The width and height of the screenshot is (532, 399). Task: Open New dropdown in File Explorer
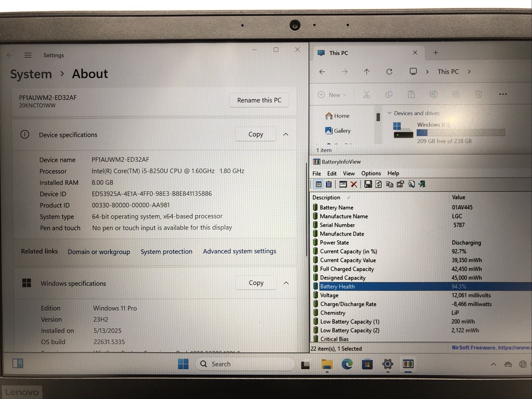coord(332,95)
